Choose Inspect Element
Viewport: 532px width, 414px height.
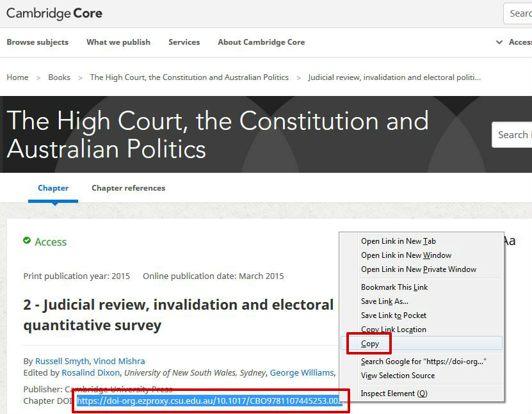pos(422,394)
